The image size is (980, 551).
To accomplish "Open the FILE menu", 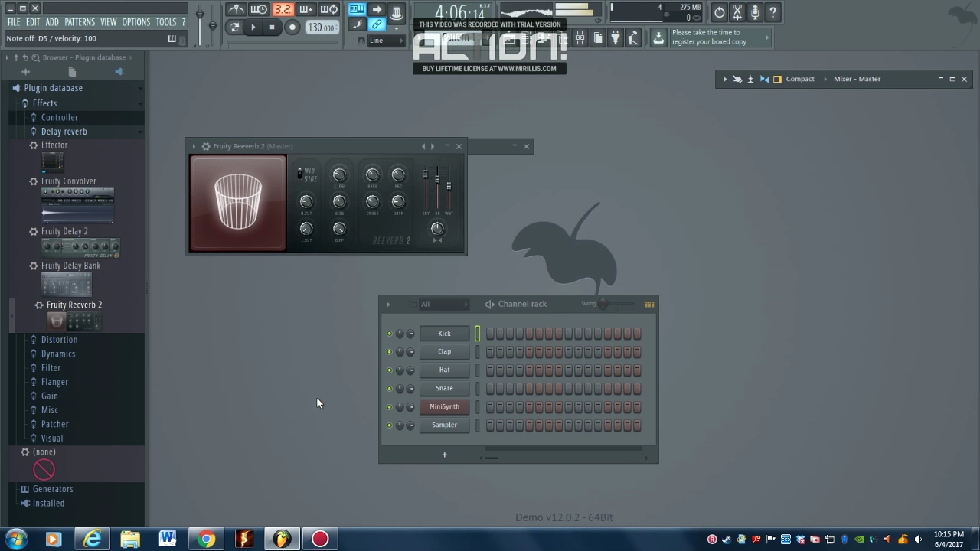I will click(14, 22).
